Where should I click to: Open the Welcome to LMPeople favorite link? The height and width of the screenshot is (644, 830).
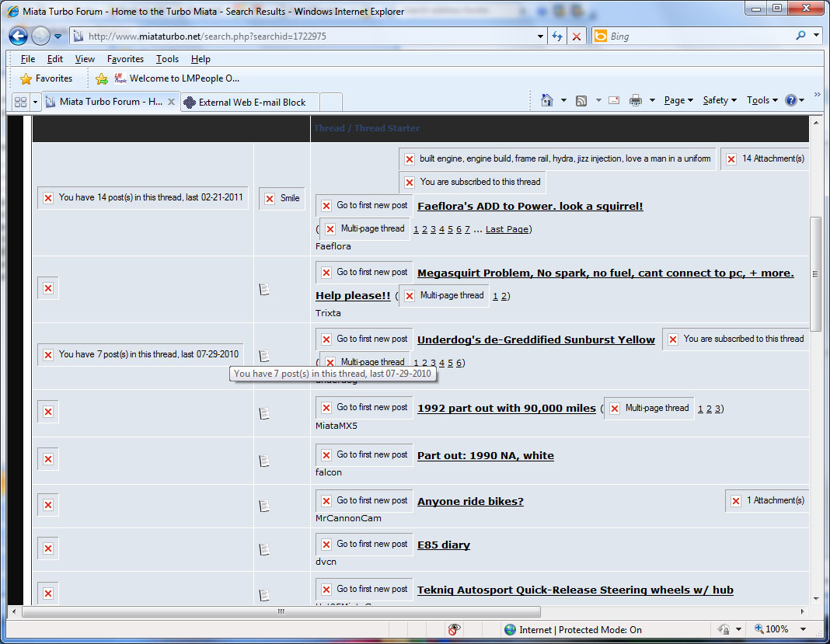pos(176,78)
